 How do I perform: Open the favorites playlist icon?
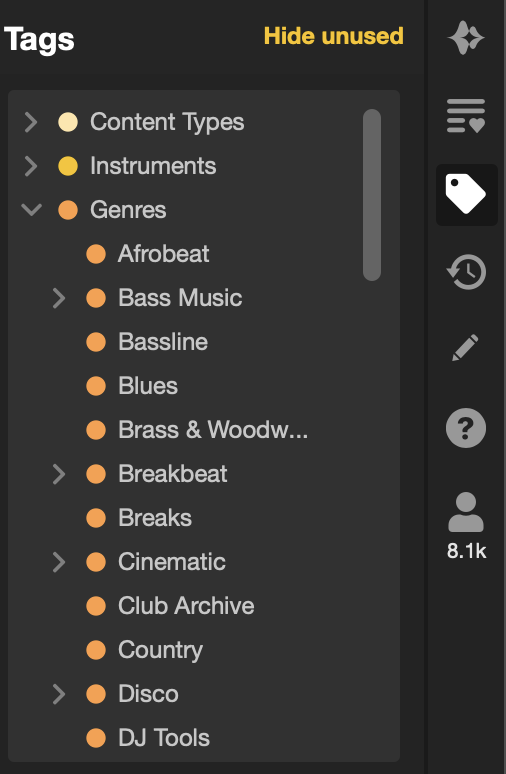point(466,116)
